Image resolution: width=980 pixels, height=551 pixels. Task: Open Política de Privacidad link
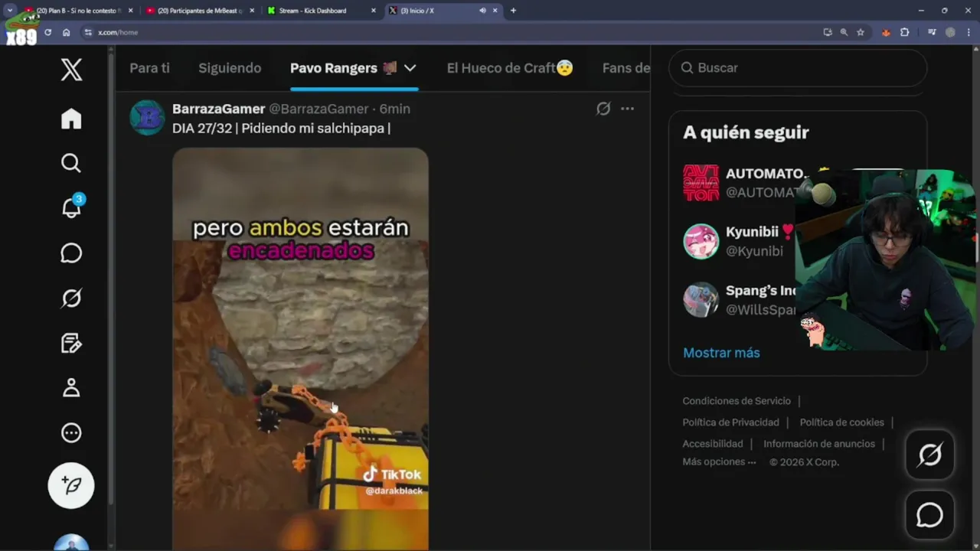pyautogui.click(x=730, y=422)
